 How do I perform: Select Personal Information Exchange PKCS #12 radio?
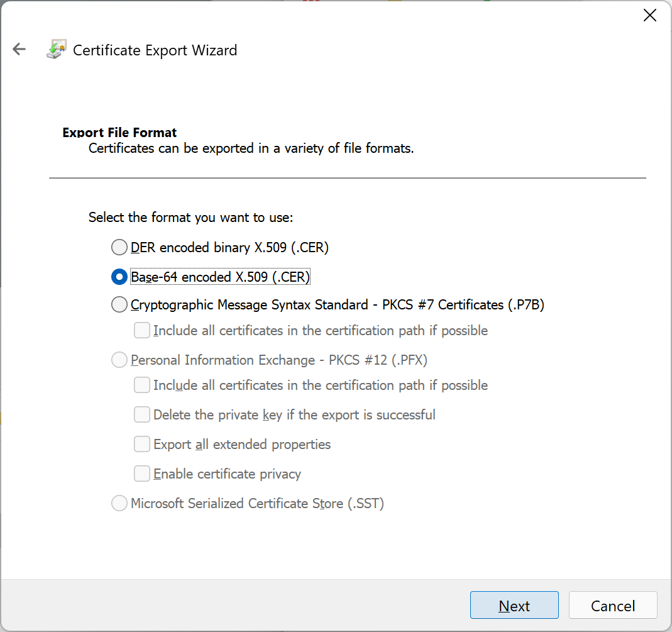119,360
